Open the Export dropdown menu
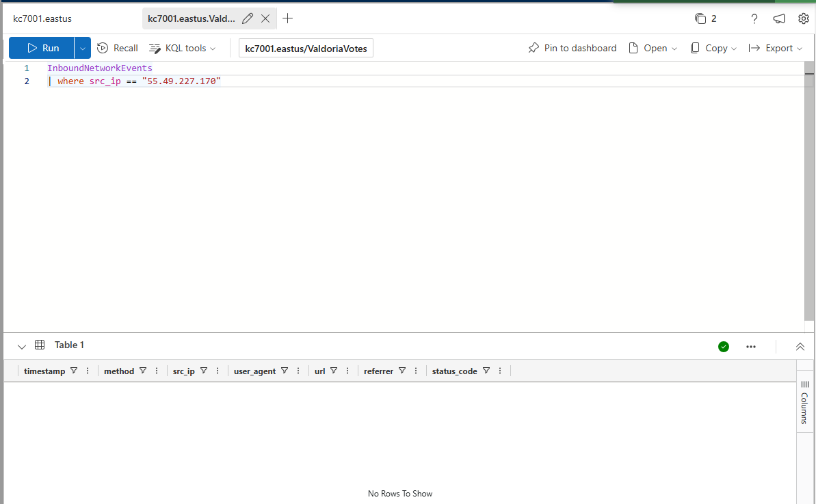 point(775,48)
